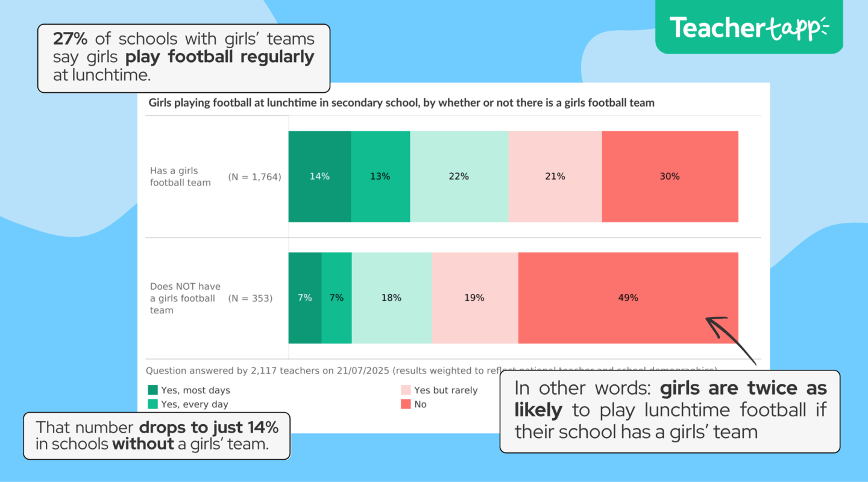Select the 14% segment in the top bar

[319, 177]
